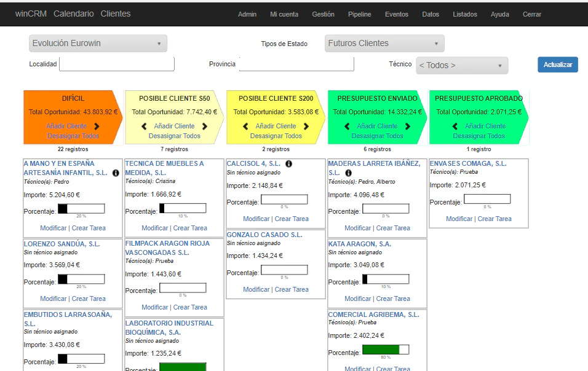The image size is (588, 371).
Task: Open client KATA ARAGON, S.A.
Action: [x=360, y=244]
